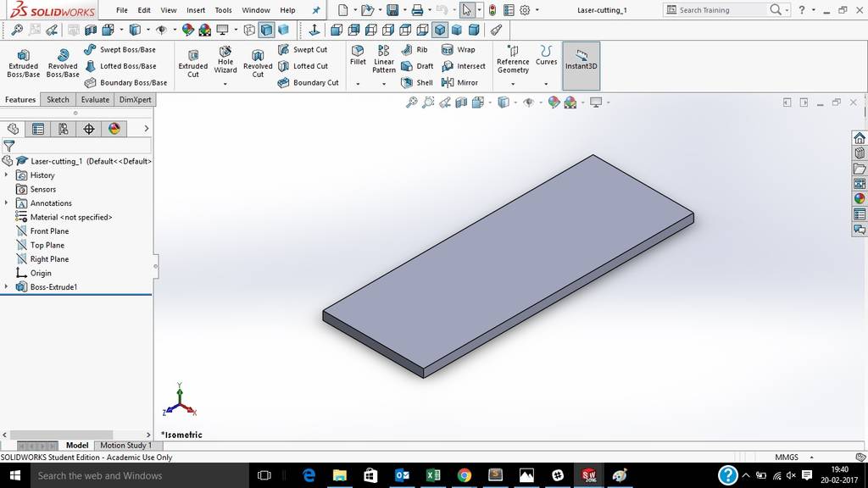
Task: Open the Hole Wizard
Action: [x=225, y=60]
